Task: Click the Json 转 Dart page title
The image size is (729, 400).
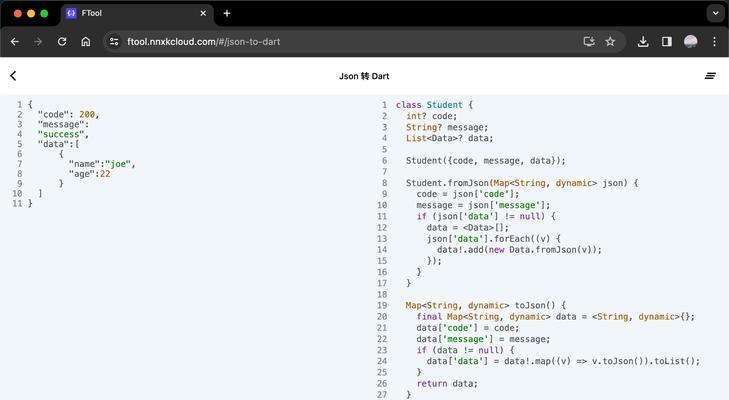Action: [364, 76]
